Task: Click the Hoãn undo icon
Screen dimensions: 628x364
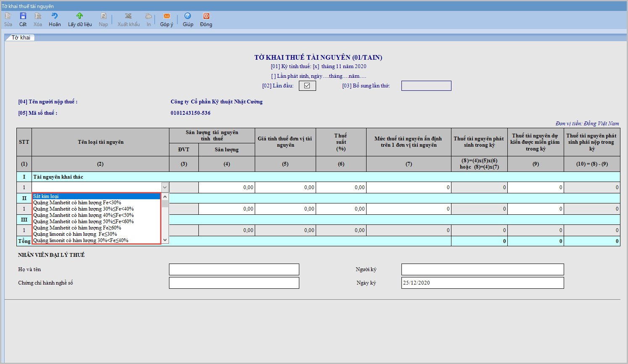Action: (x=55, y=16)
